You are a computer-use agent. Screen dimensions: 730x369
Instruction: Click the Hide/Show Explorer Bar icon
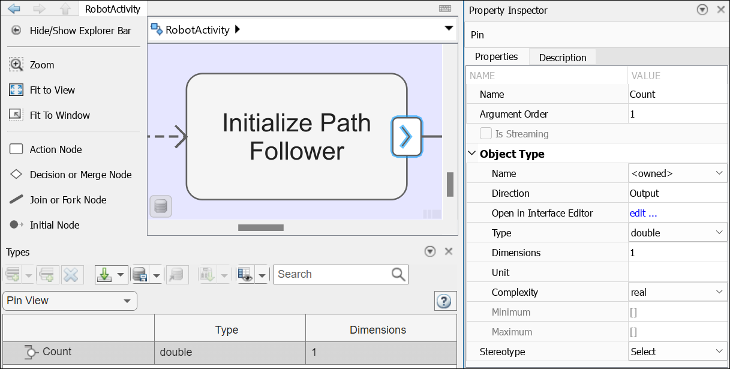click(16, 31)
